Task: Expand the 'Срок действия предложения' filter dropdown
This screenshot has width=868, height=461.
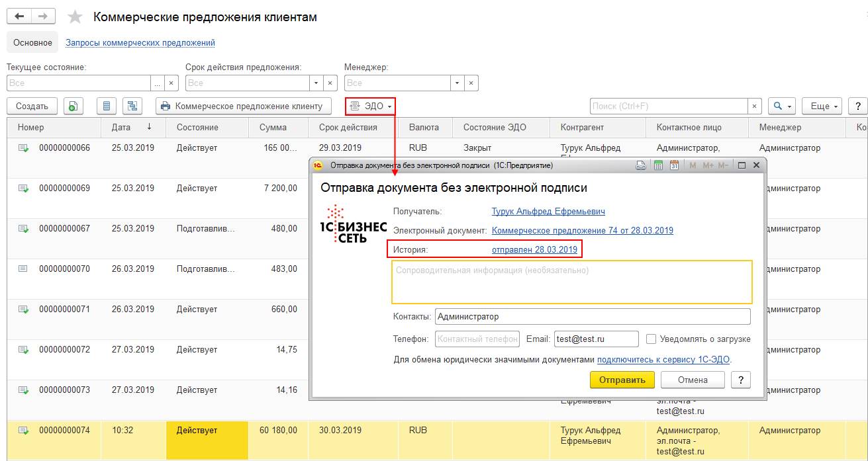Action: coord(316,83)
